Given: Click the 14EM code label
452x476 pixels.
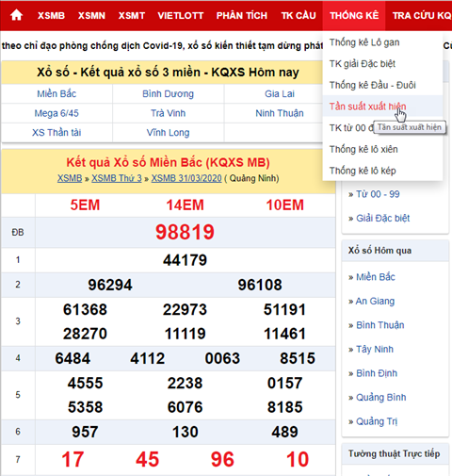Looking at the screenshot, I should point(185,205).
